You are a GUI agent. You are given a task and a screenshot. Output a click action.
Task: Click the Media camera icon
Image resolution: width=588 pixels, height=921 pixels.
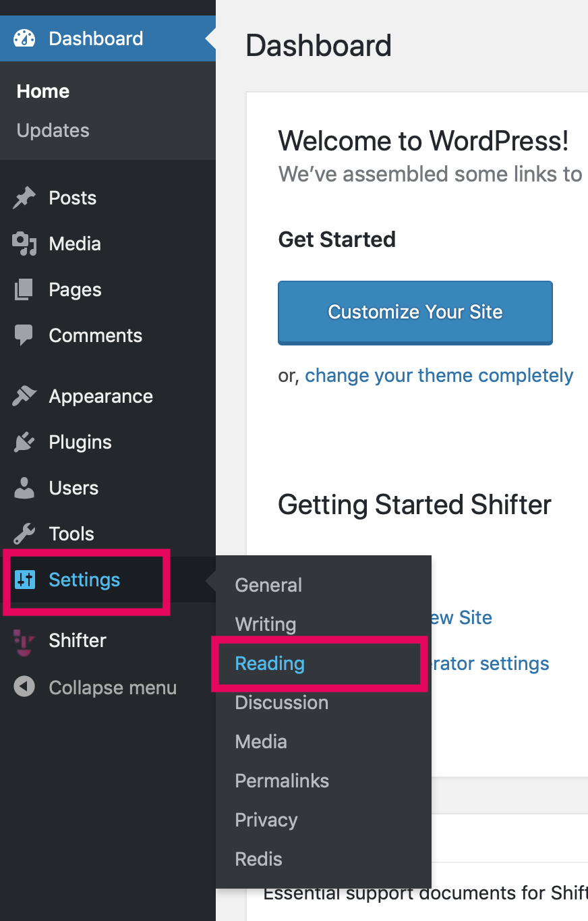coord(24,244)
